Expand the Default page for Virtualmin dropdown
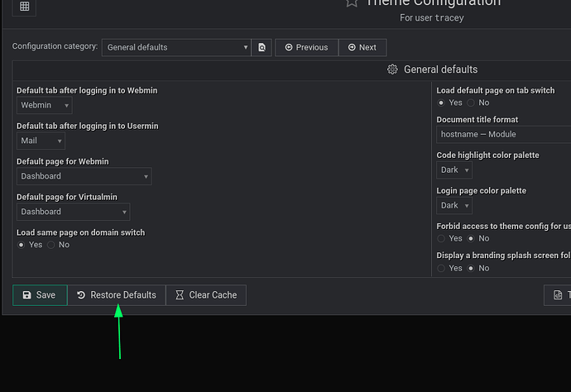571x392 pixels. click(x=73, y=212)
